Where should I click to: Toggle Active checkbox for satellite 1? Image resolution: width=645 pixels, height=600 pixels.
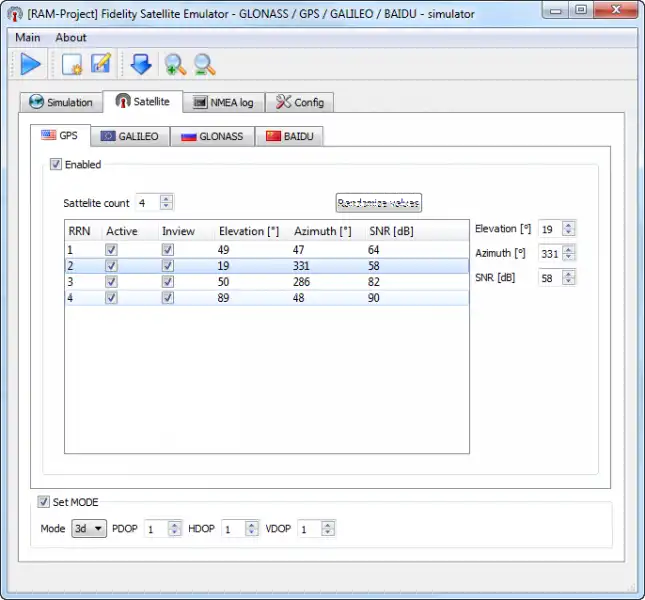pyautogui.click(x=111, y=250)
